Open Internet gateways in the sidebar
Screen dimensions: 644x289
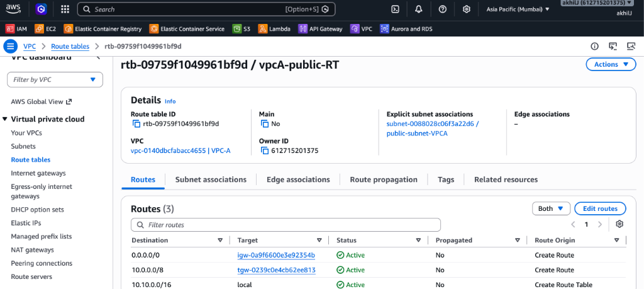(38, 173)
